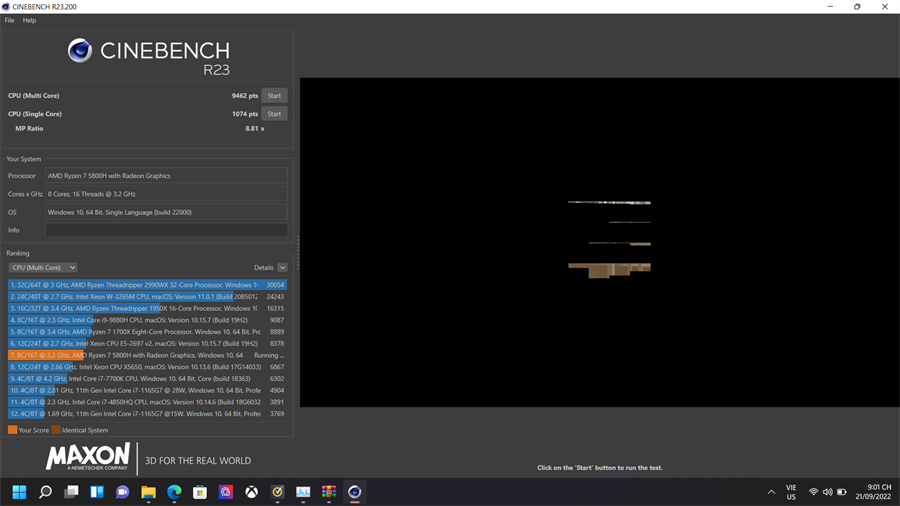Open the CPU (Multi Core) ranking dropdown

43,268
